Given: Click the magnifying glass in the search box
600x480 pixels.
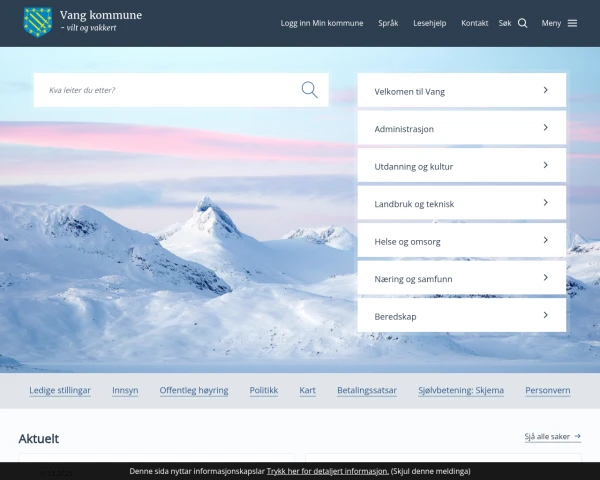Looking at the screenshot, I should 310,90.
